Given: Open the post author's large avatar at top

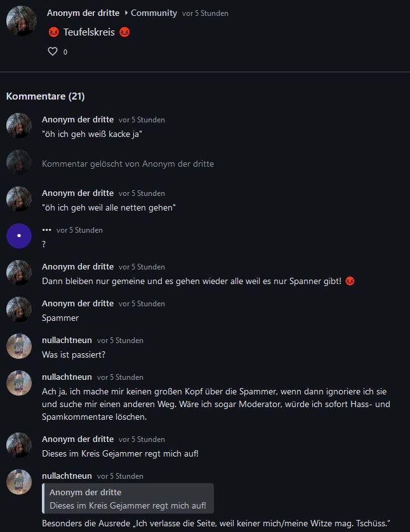Looking at the screenshot, I should pyautogui.click(x=22, y=21).
